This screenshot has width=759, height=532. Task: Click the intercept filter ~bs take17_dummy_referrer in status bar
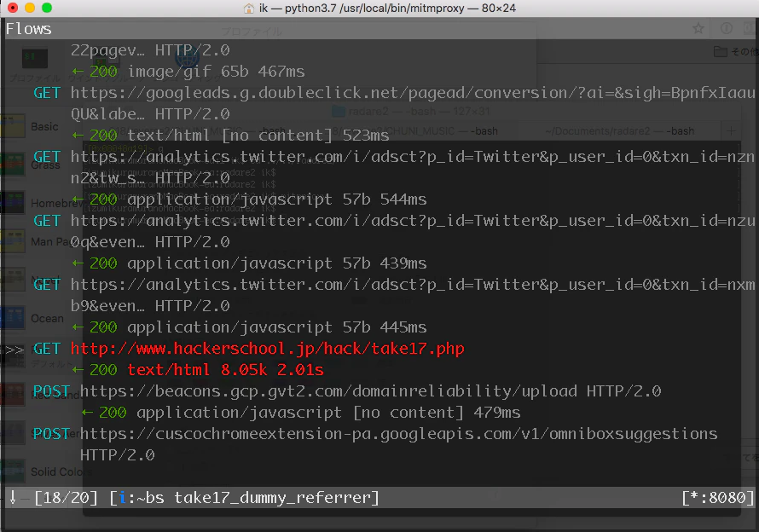pos(244,498)
